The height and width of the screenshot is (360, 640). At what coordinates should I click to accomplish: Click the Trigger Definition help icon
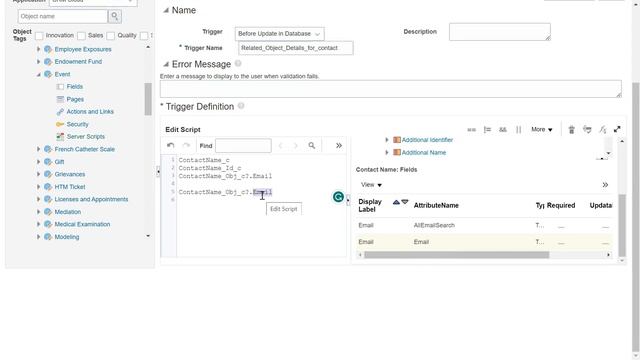pyautogui.click(x=241, y=106)
